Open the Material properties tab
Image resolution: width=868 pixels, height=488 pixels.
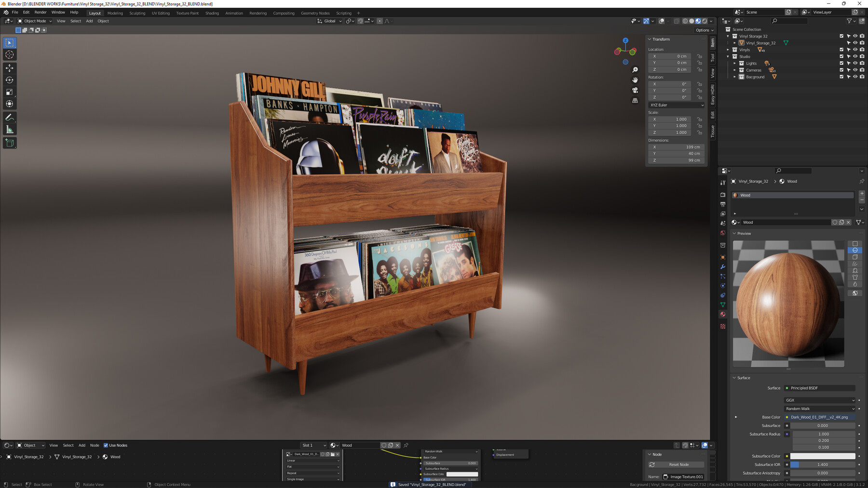pos(722,314)
